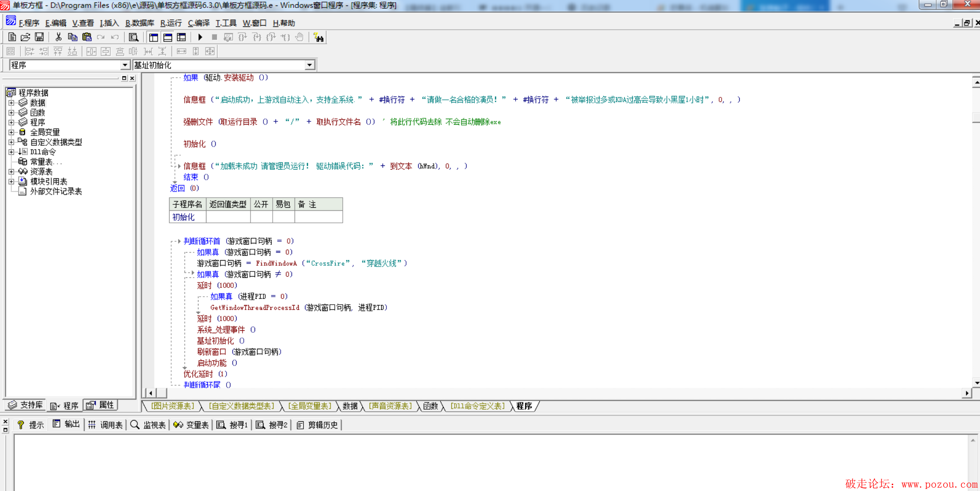The height and width of the screenshot is (491, 980).
Task: Switch to the [Dll命令定义表] tab
Action: pos(477,406)
